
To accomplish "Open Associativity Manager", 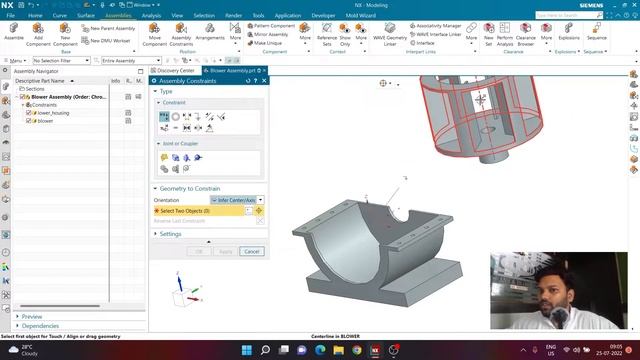I will coord(436,26).
